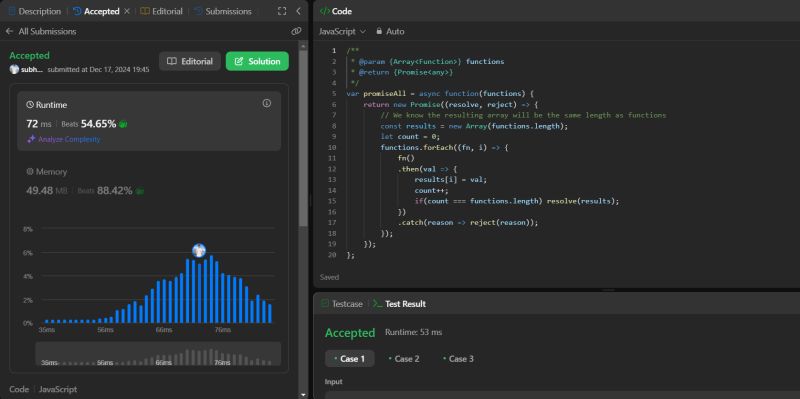This screenshot has width=800, height=399.
Task: Switch to the Description tab
Action: point(34,11)
